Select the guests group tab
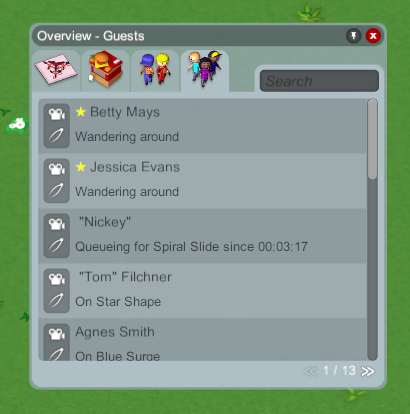 click(205, 71)
